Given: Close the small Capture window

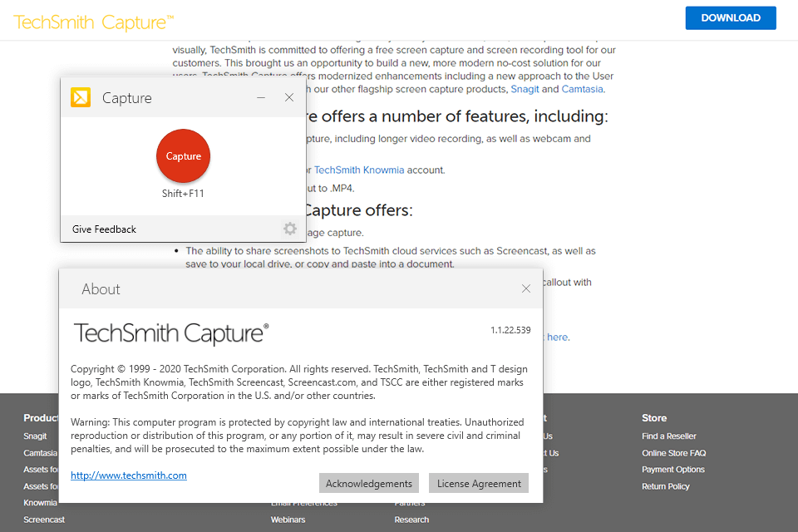Looking at the screenshot, I should click(289, 97).
